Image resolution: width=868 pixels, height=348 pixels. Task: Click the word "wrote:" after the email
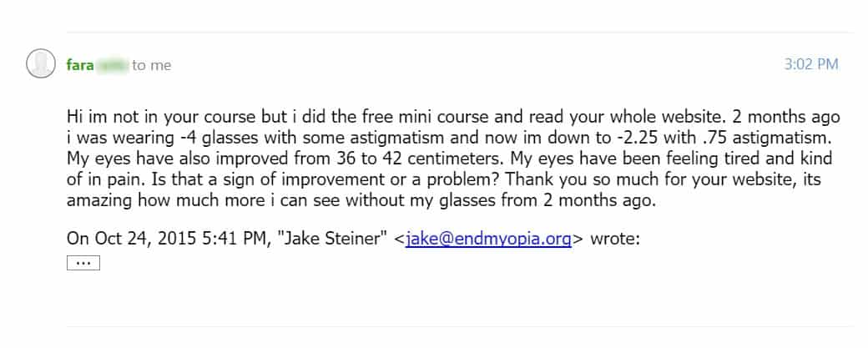coord(613,239)
